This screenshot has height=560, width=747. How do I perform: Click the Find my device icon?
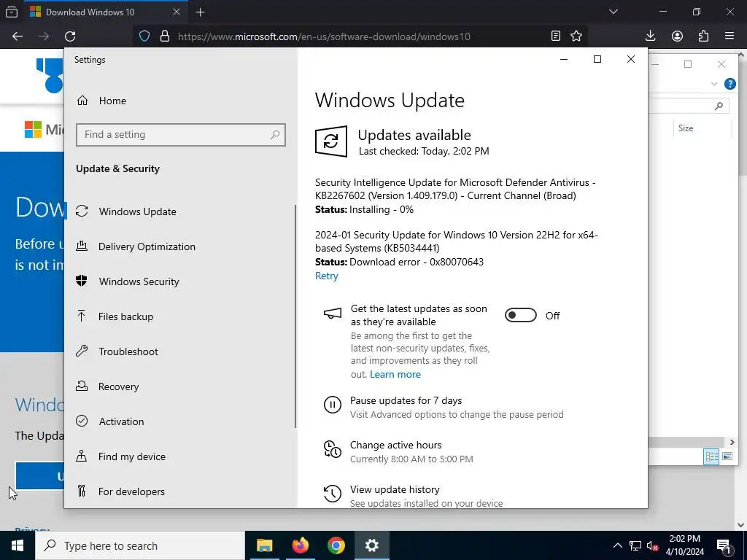[x=82, y=456]
